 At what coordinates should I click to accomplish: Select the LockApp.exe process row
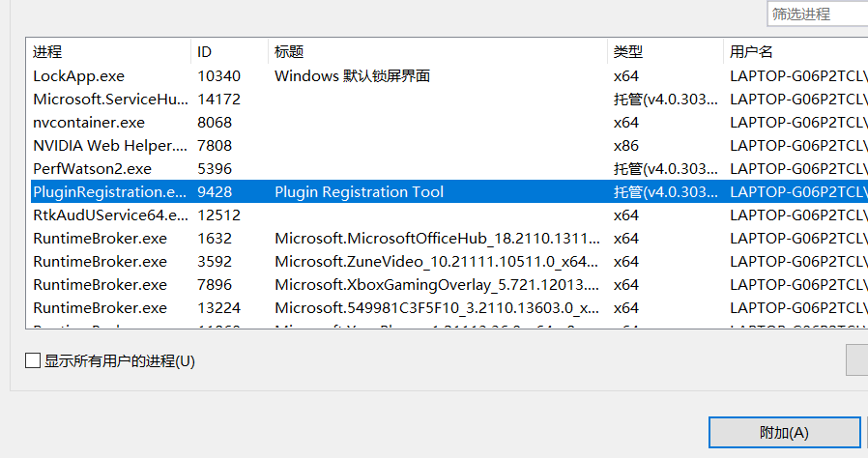[x=449, y=75]
